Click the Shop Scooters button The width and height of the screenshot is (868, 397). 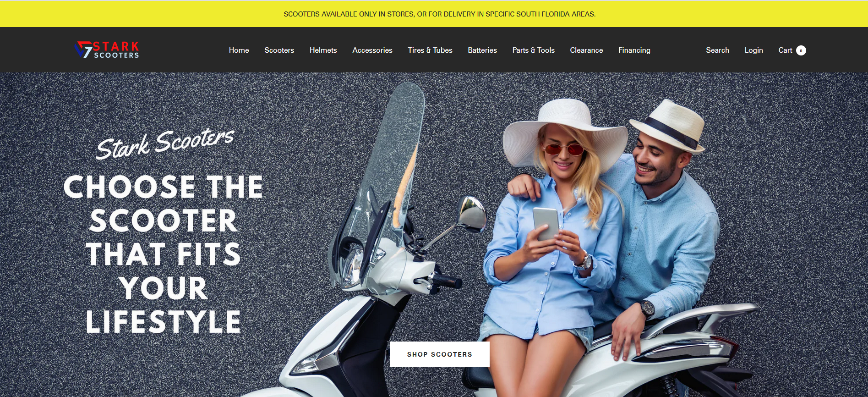440,354
